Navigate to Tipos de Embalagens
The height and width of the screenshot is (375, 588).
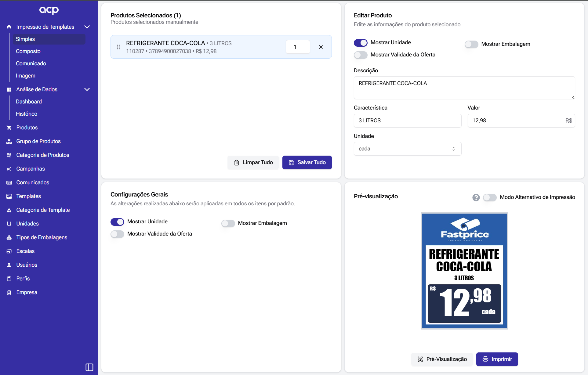coord(42,237)
